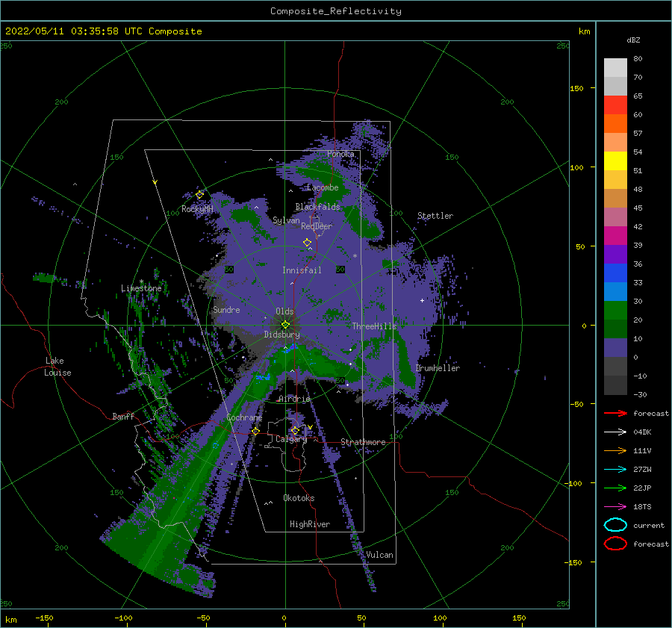
Task: Select the Limestone label
Action: point(141,288)
